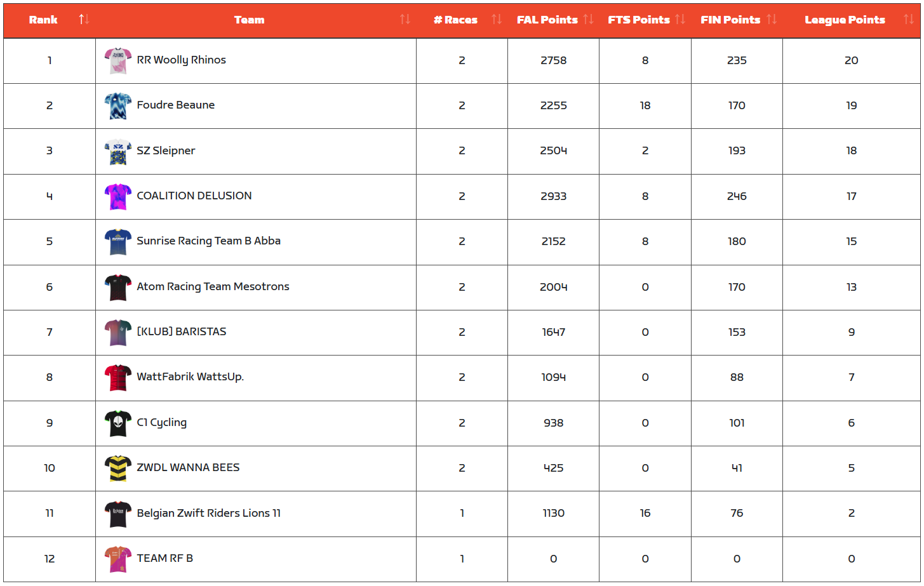Screen dimensions: 924x586
Task: Sort by FTS Points using arrows
Action: click(680, 20)
